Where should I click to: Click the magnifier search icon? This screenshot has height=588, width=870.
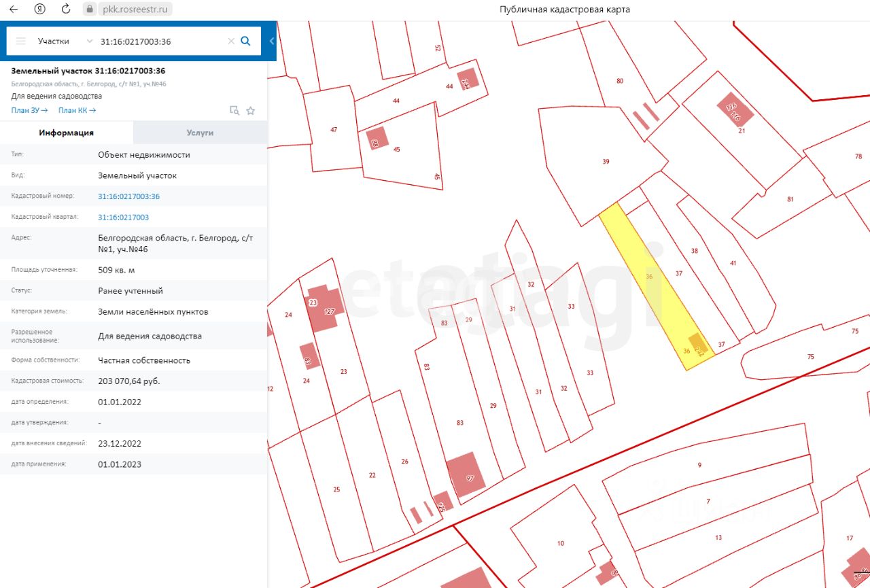point(246,41)
